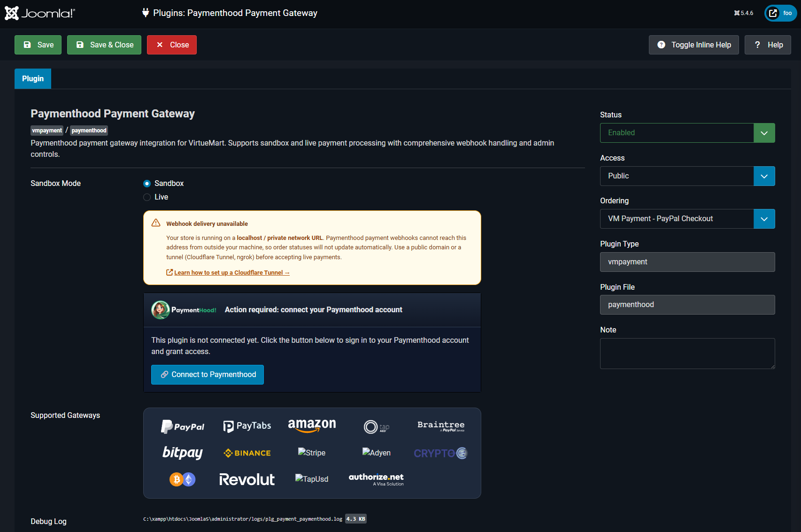Click the Joomla! logo
Image resolution: width=801 pixels, height=532 pixels.
click(x=40, y=13)
